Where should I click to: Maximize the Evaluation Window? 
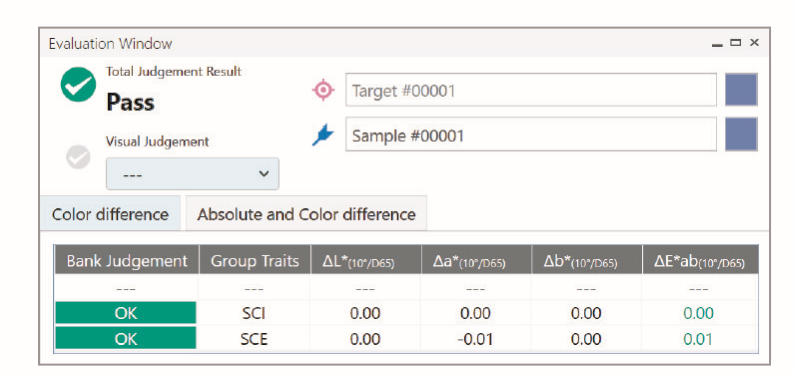(736, 43)
